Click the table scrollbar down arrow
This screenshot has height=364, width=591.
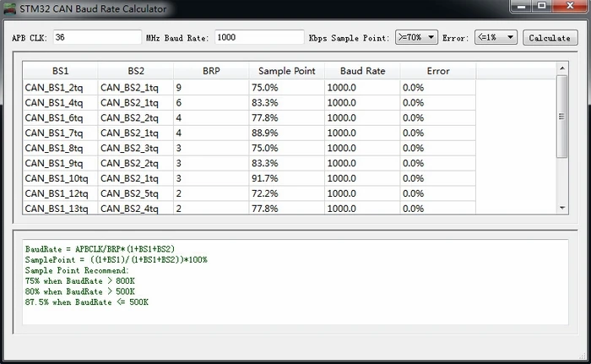tap(562, 208)
